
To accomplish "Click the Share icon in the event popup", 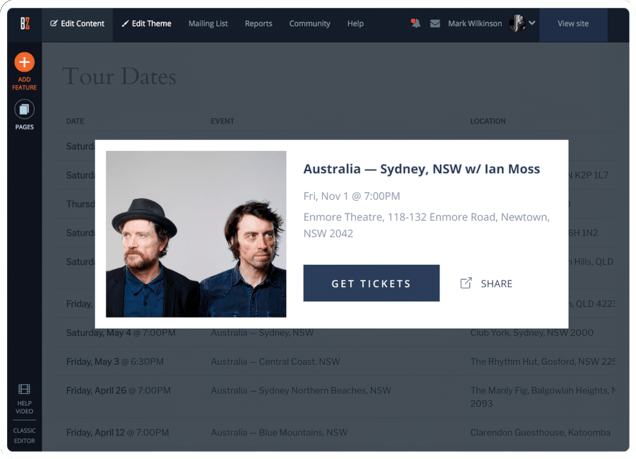I will pos(466,283).
